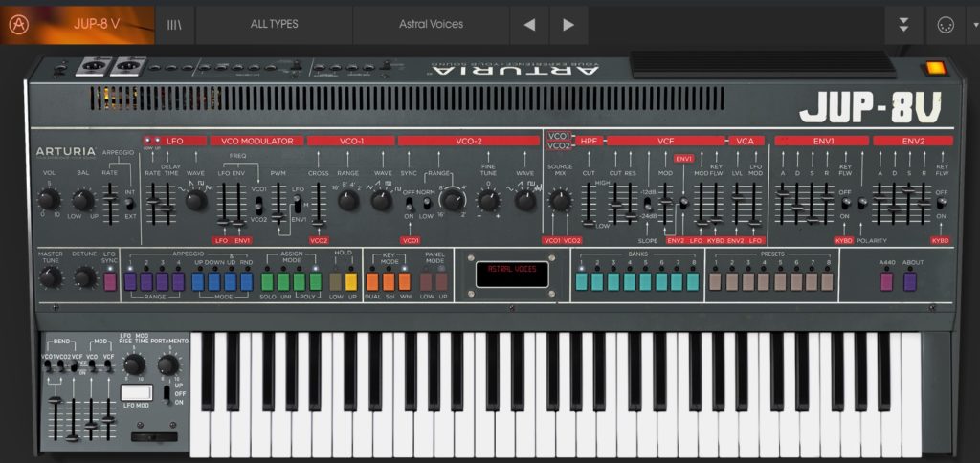Select Arpeggio RND mode blue button
The width and height of the screenshot is (980, 463).
[x=247, y=282]
